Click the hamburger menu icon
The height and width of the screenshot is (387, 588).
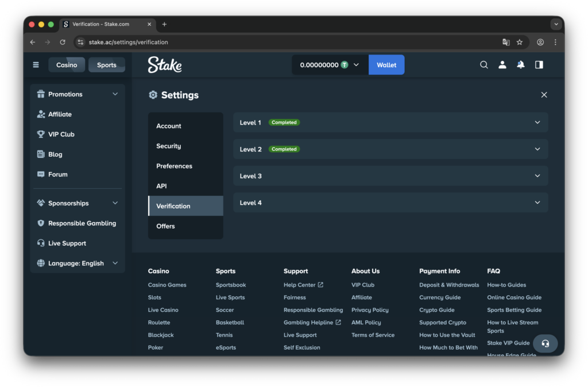click(x=36, y=65)
